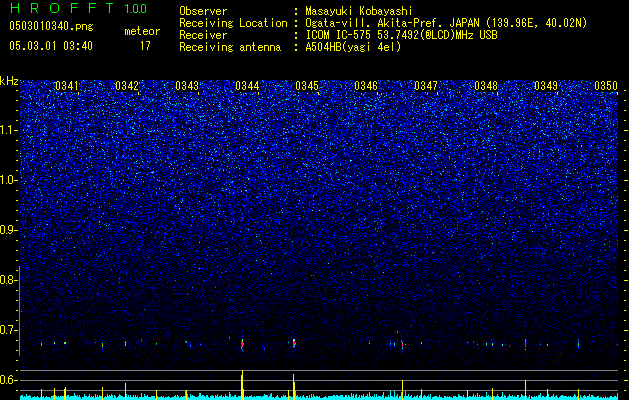Select antenna text A504HB(yagi 4el)
The image size is (629, 400).
[353, 47]
